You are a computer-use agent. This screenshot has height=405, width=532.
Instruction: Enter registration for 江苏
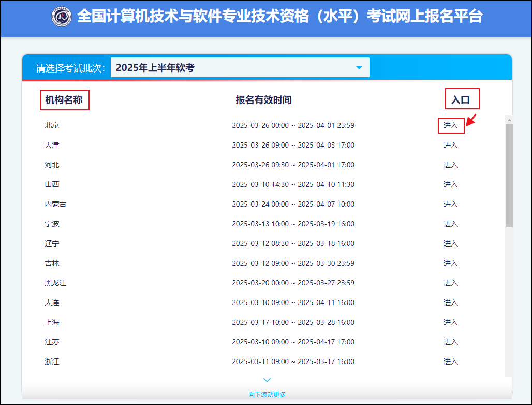451,342
